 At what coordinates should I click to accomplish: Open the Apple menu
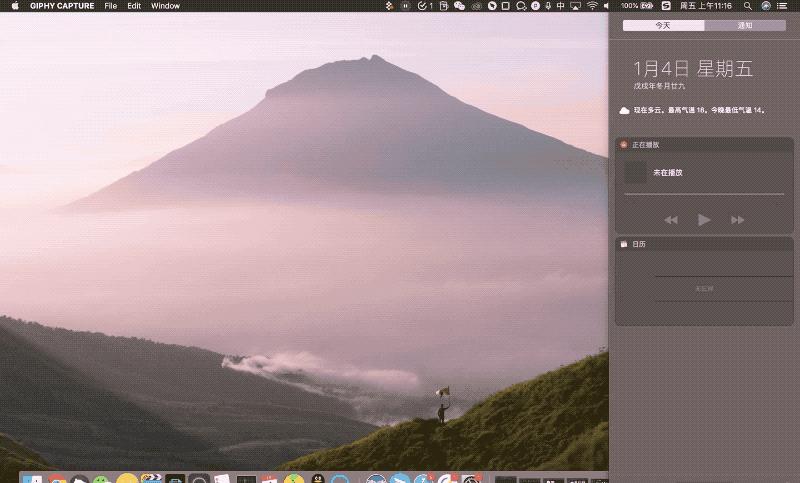pyautogui.click(x=15, y=6)
